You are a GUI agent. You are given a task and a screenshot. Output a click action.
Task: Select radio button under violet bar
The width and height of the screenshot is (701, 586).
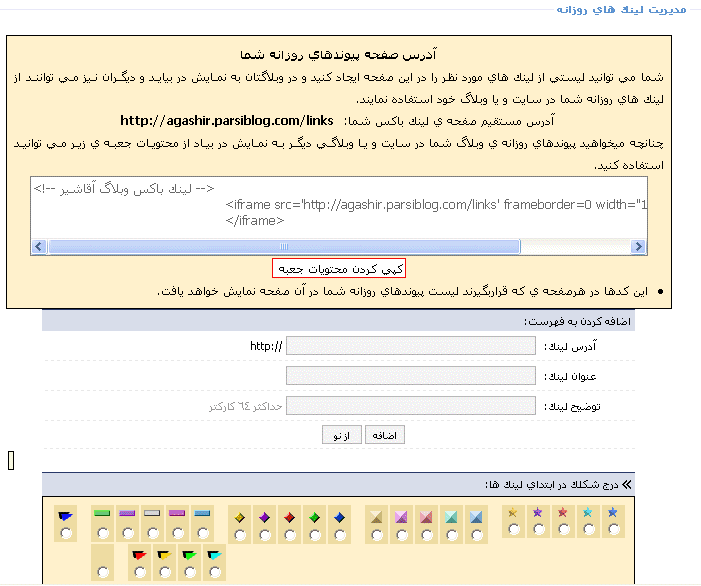[128, 533]
